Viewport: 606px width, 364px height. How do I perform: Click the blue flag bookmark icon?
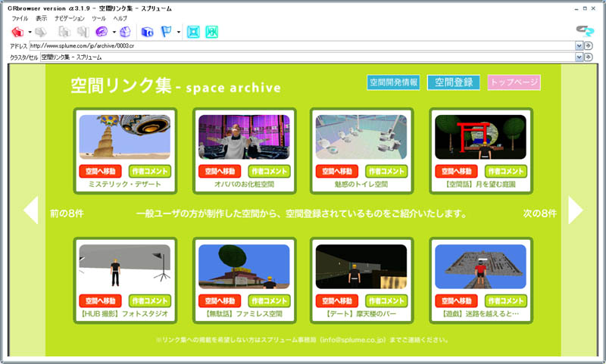coord(166,32)
